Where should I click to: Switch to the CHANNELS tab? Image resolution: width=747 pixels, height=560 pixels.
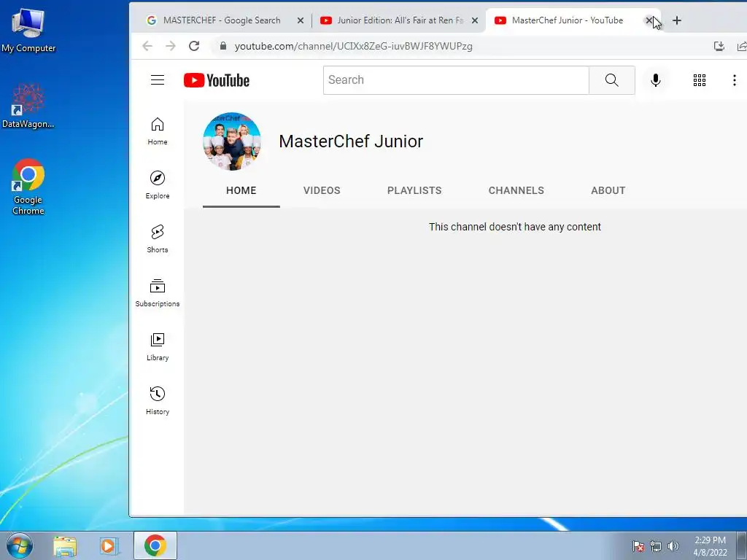coord(516,190)
